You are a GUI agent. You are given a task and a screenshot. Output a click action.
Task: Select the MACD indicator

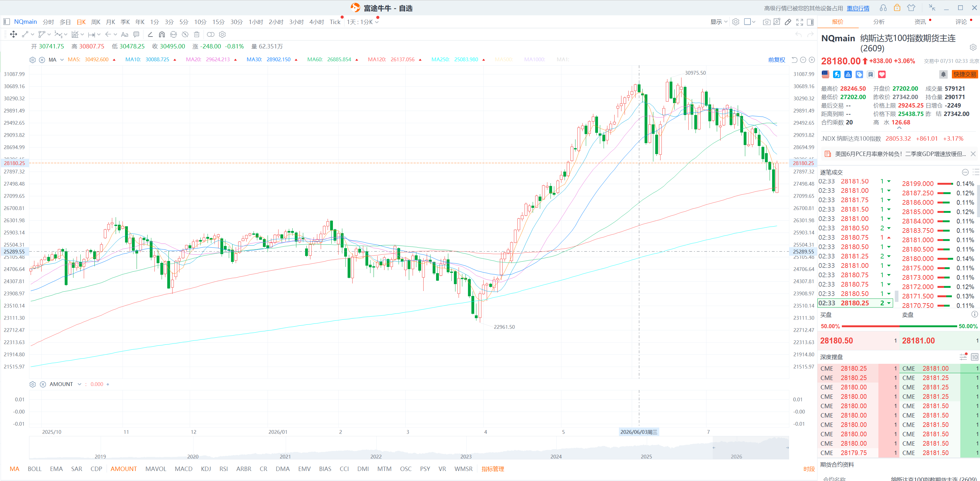tap(183, 469)
